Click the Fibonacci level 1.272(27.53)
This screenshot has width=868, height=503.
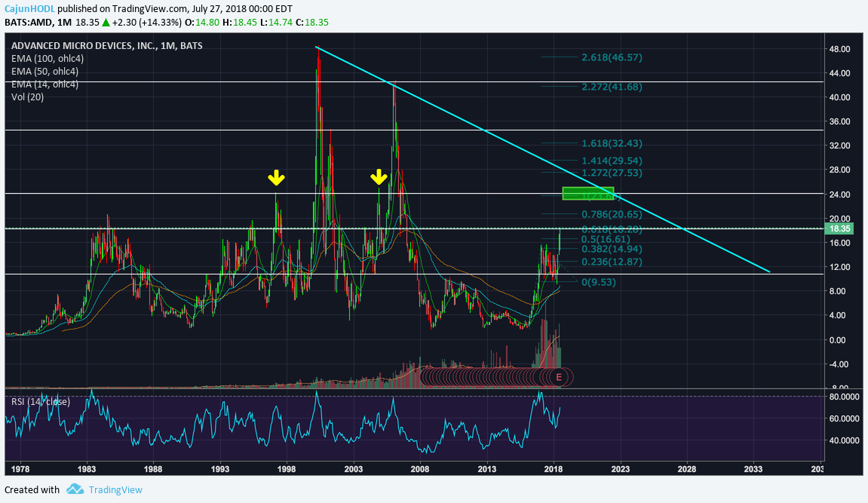tap(612, 173)
